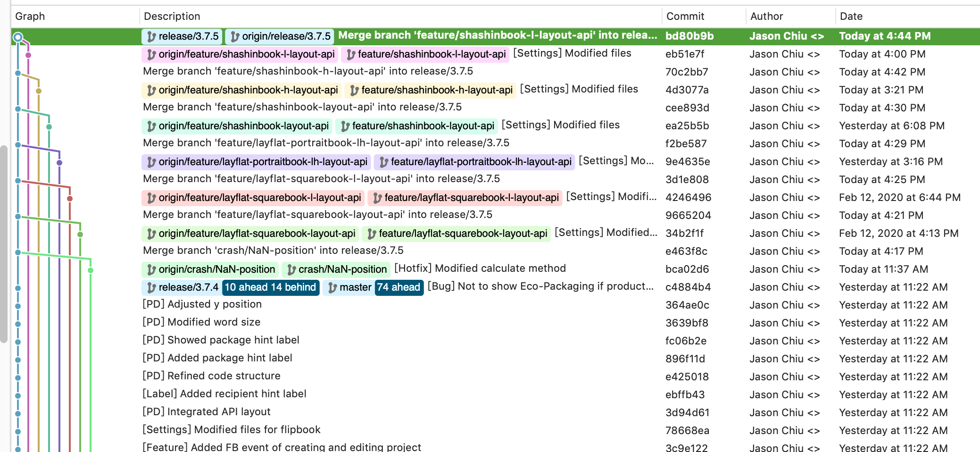
Task: Click the Author column header
Action: [766, 17]
